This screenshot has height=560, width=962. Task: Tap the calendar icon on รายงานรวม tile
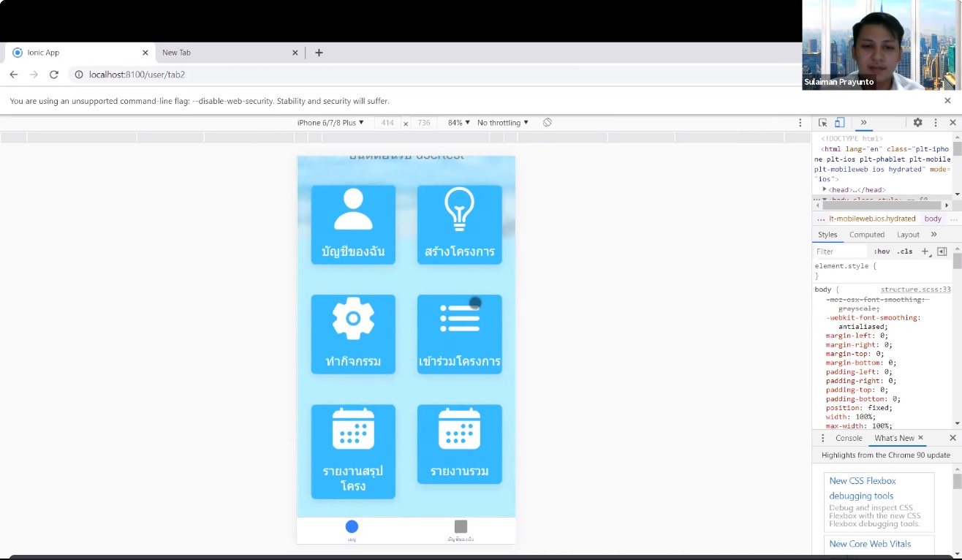(x=459, y=428)
